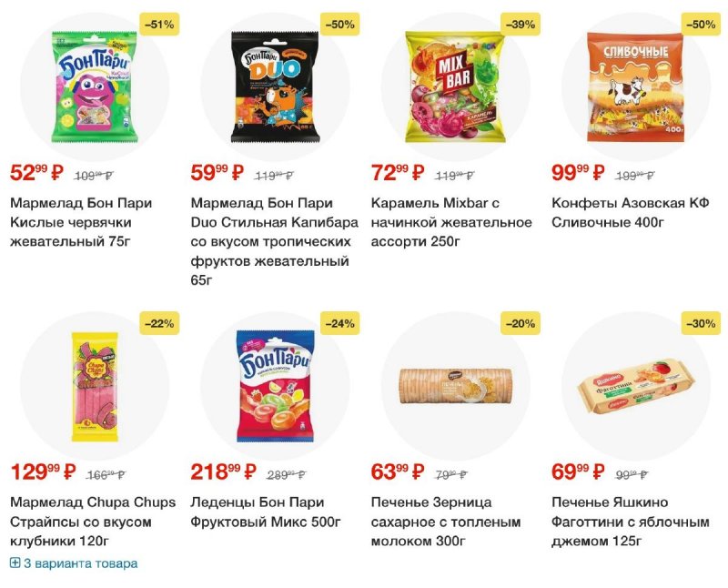This screenshot has width=728, height=588.
Task: Open Конфеты Азовская КФ Сливочные 400г link
Action: click(x=631, y=213)
